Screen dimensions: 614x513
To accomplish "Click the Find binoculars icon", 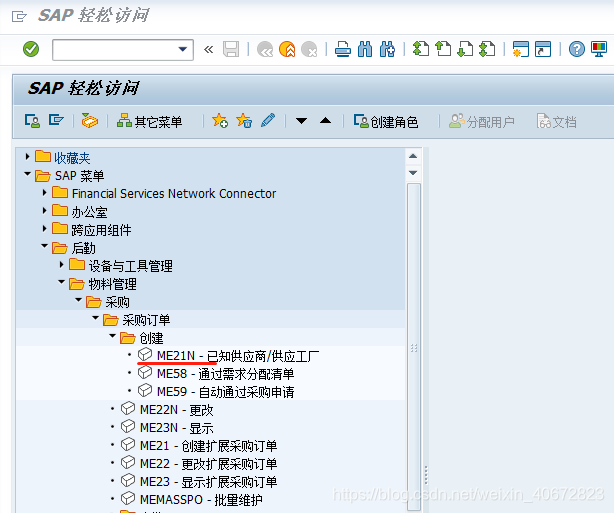I will (365, 49).
